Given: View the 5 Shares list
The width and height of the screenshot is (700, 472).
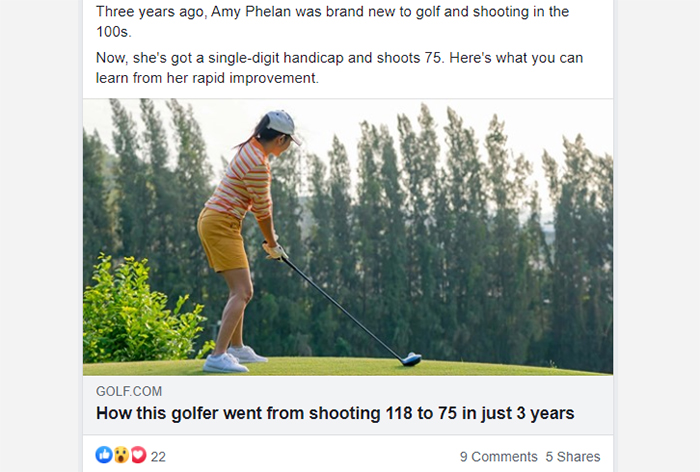Looking at the screenshot, I should pos(573,456).
